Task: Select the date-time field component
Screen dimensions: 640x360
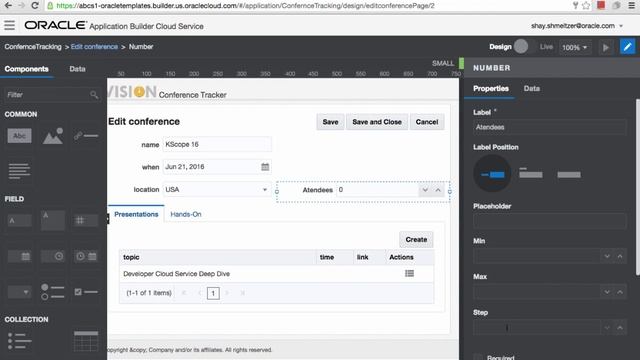Action: pyautogui.click(x=86, y=256)
